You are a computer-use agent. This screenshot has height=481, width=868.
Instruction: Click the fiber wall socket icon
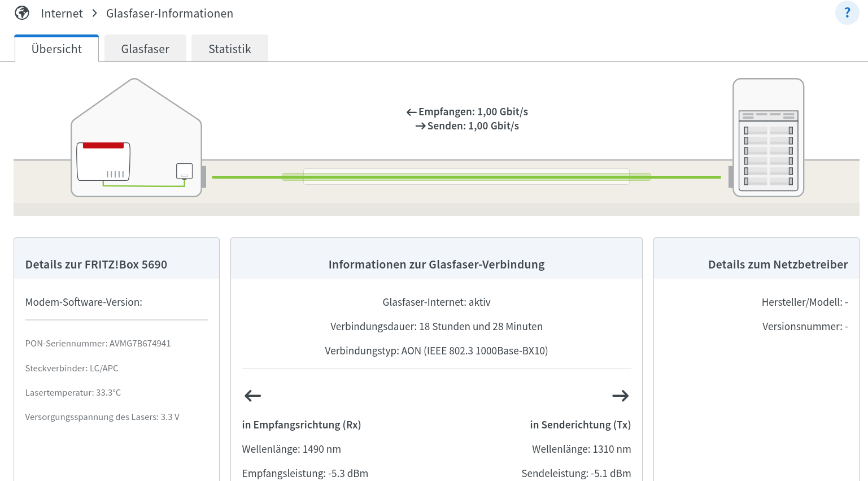pos(184,171)
